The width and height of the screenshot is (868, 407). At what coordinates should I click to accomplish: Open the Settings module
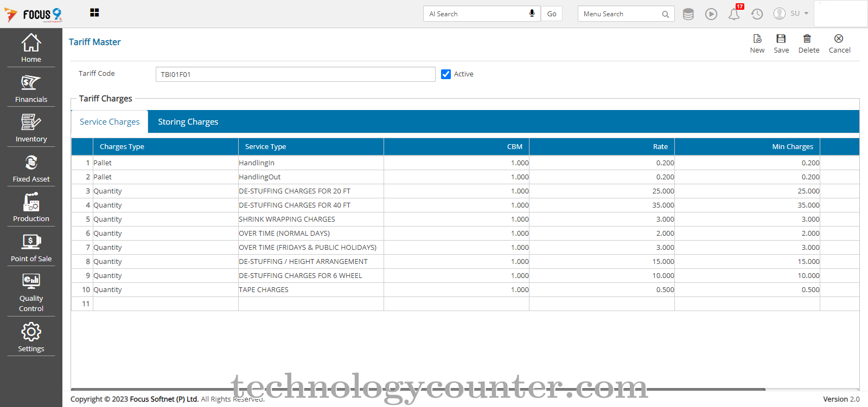[31, 337]
